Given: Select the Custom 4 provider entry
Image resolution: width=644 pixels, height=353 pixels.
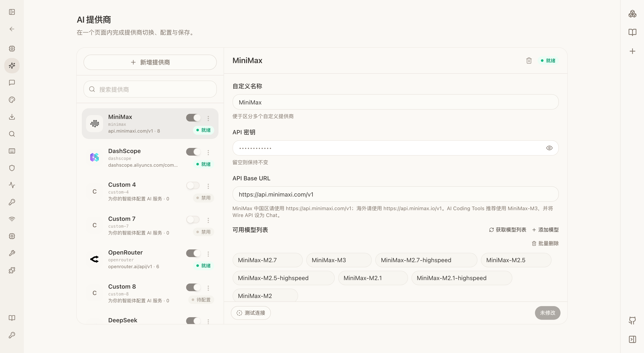Looking at the screenshot, I should (x=150, y=191).
